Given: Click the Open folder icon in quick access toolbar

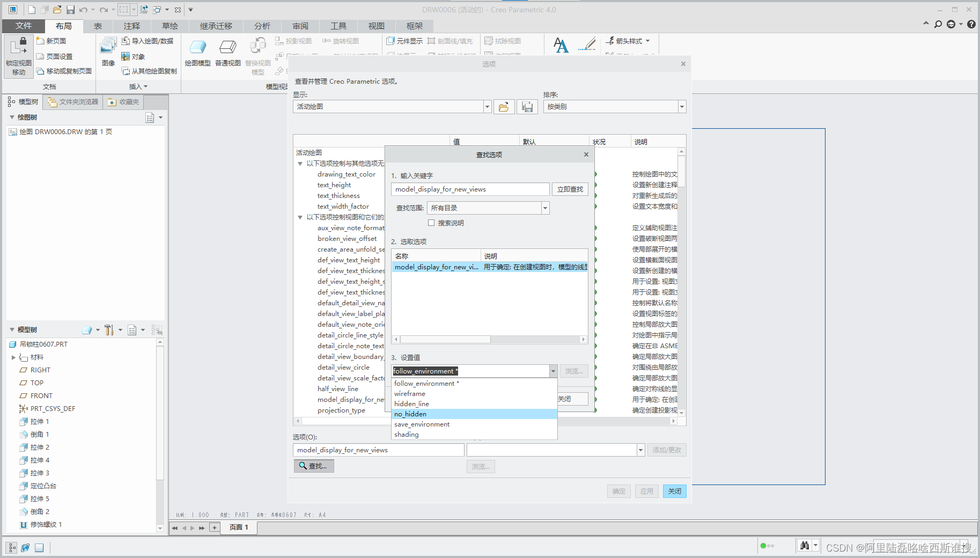Looking at the screenshot, I should [x=57, y=10].
